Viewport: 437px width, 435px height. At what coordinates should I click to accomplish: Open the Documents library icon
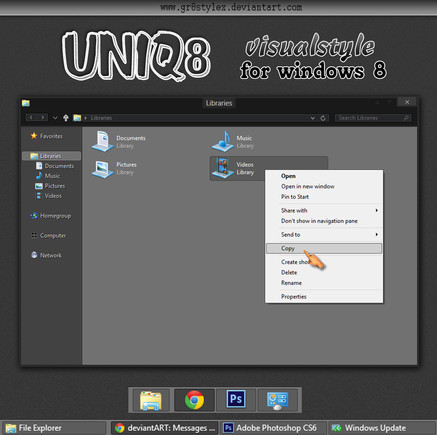(x=102, y=141)
